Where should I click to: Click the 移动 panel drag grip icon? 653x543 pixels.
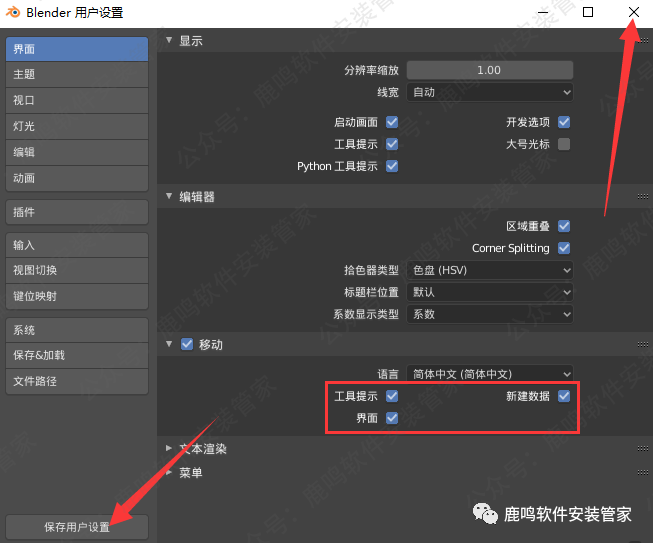642,345
